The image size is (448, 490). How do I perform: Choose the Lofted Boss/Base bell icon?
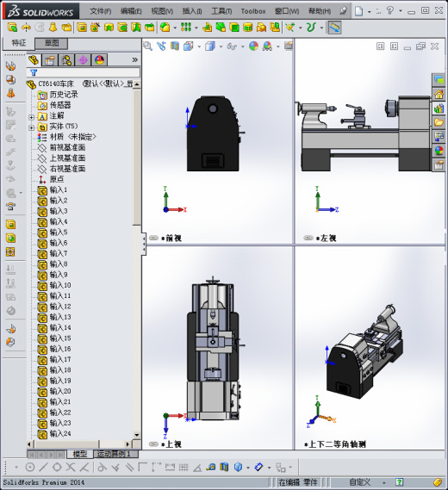(x=53, y=28)
